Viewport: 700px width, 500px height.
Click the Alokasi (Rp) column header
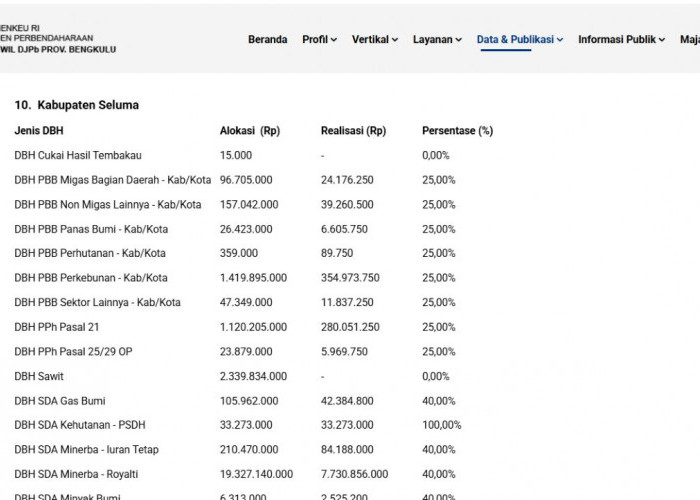tap(250, 131)
